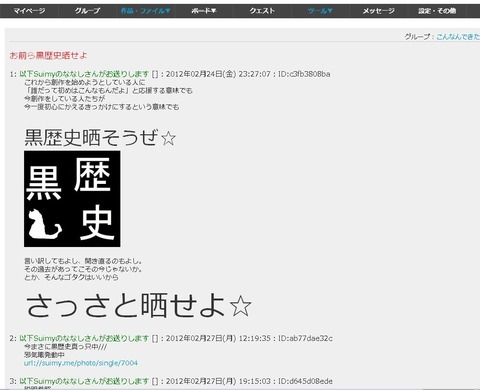The image size is (480, 390).
Task: Click the ID:d645d08ede text in post 3
Action: pos(305,381)
